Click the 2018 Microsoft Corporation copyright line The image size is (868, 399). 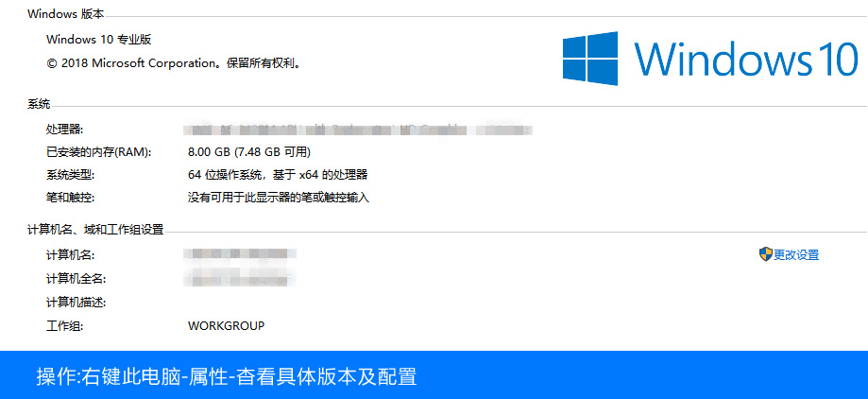tap(173, 63)
